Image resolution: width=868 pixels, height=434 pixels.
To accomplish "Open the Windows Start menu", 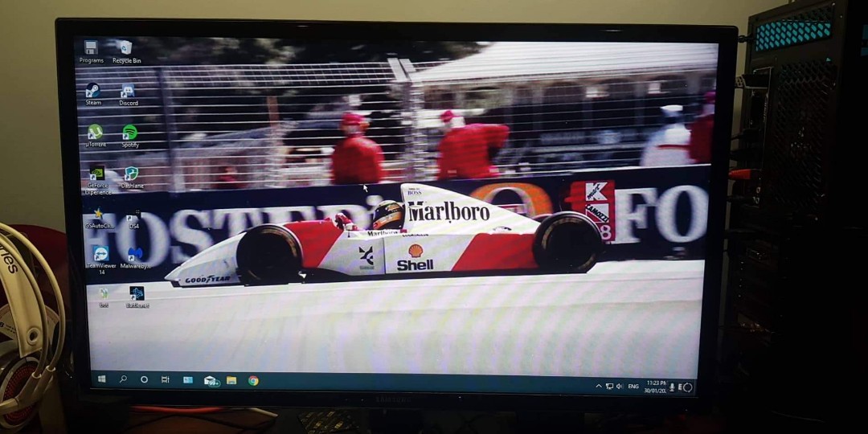I will pos(102,379).
